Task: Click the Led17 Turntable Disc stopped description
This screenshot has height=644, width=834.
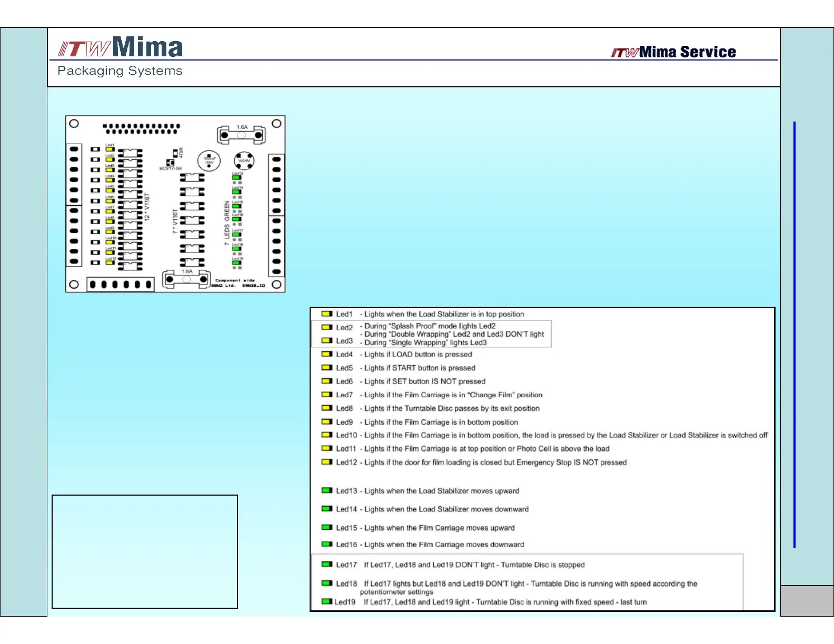Action: coord(474,565)
